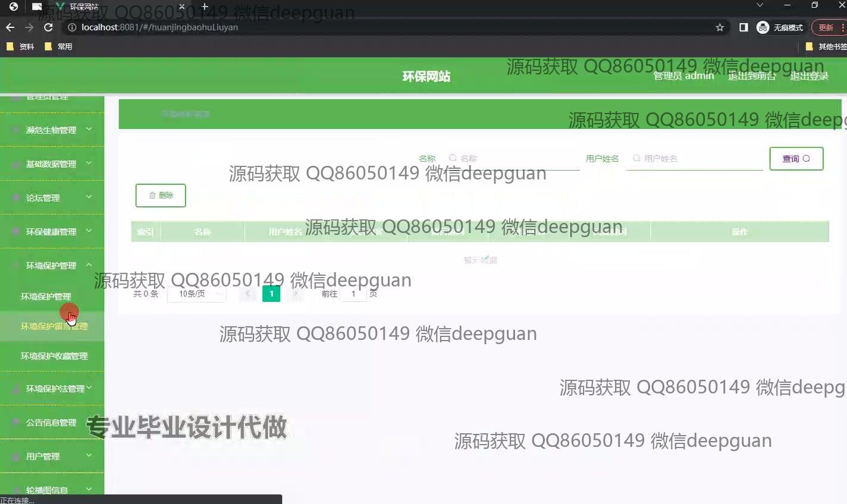Go back to the previous browser page
The image size is (847, 504).
(x=10, y=27)
